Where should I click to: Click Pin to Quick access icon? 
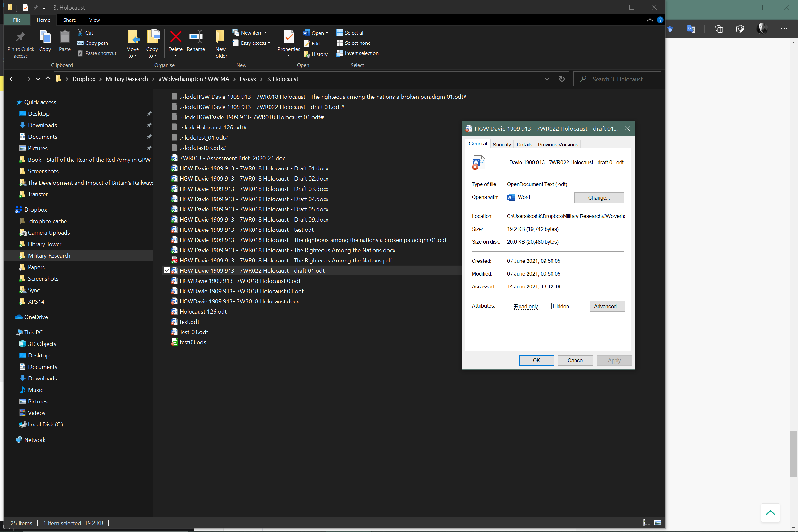pyautogui.click(x=21, y=37)
